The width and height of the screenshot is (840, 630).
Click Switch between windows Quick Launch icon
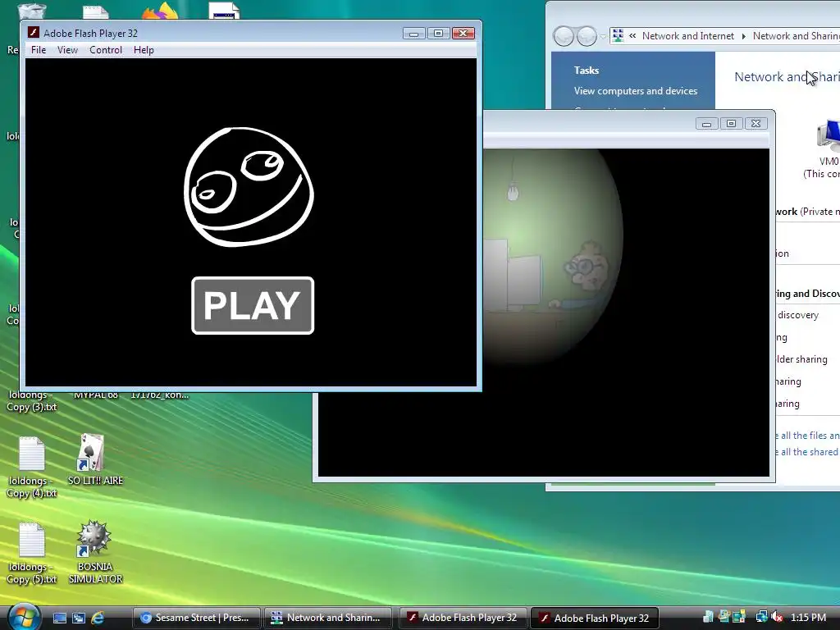(78, 618)
